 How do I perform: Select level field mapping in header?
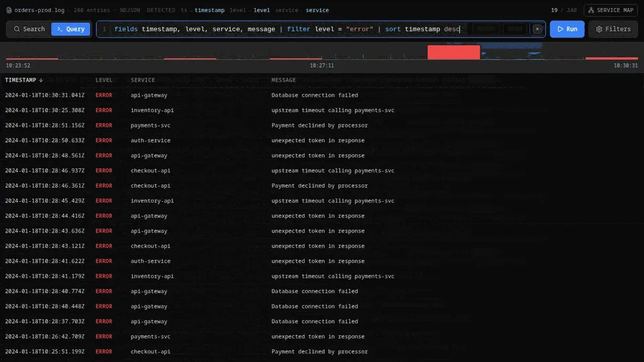(x=262, y=10)
